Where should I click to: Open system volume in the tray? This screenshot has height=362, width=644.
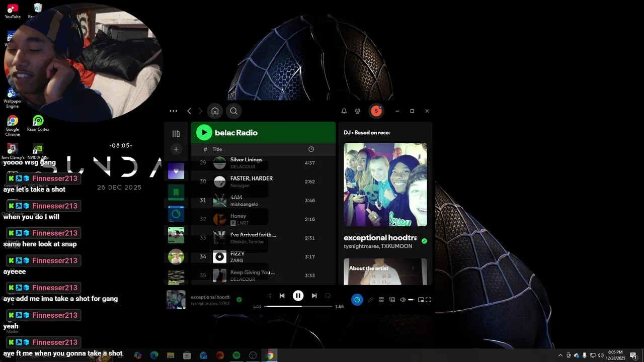pos(601,355)
